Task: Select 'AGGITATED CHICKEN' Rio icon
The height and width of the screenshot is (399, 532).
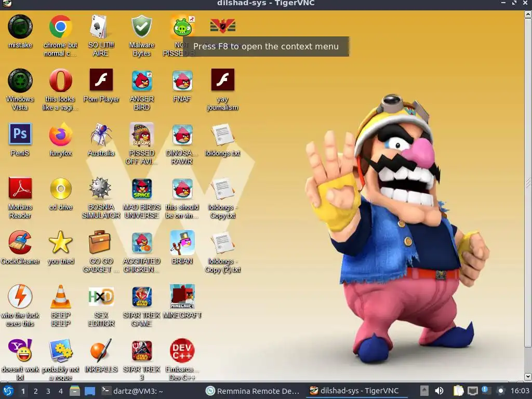Action: tap(141, 243)
